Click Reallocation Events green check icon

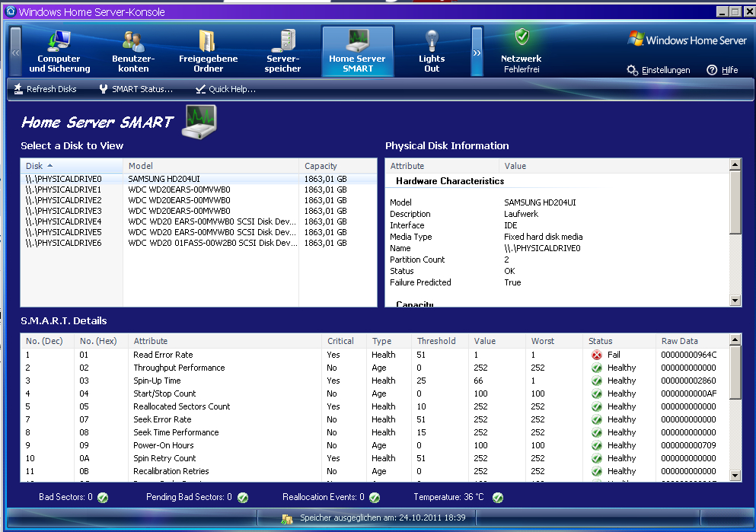click(375, 497)
